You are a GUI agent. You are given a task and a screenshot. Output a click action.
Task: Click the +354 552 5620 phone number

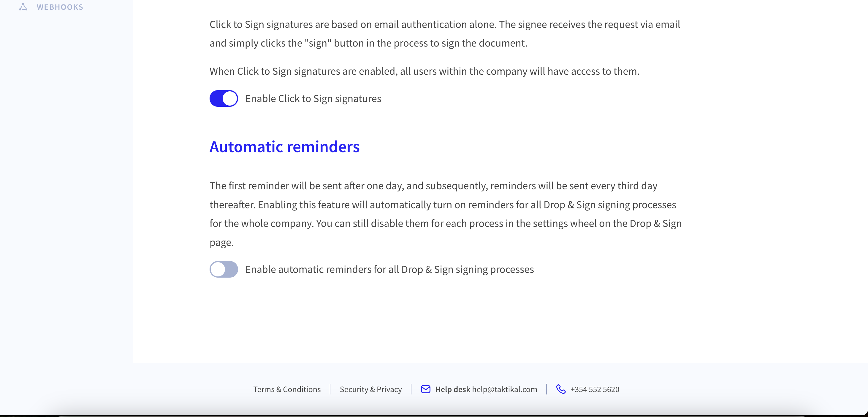[x=595, y=389]
